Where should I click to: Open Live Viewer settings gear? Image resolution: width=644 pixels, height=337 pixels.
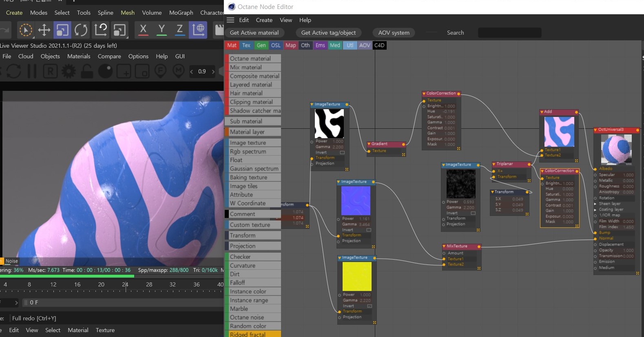69,71
